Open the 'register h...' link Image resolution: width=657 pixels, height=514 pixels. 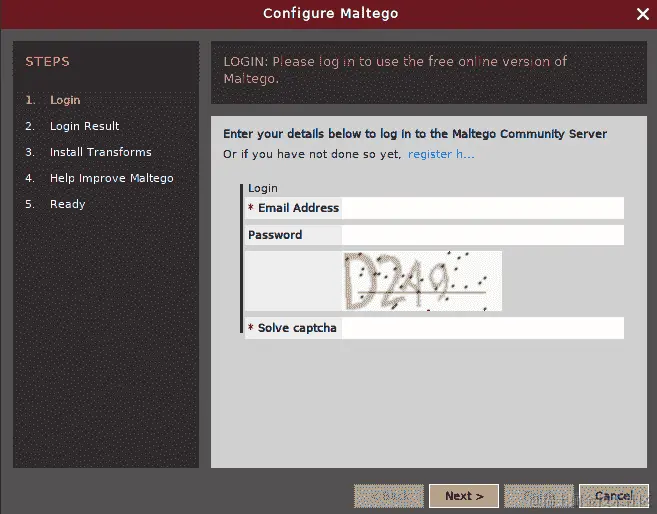pos(441,154)
